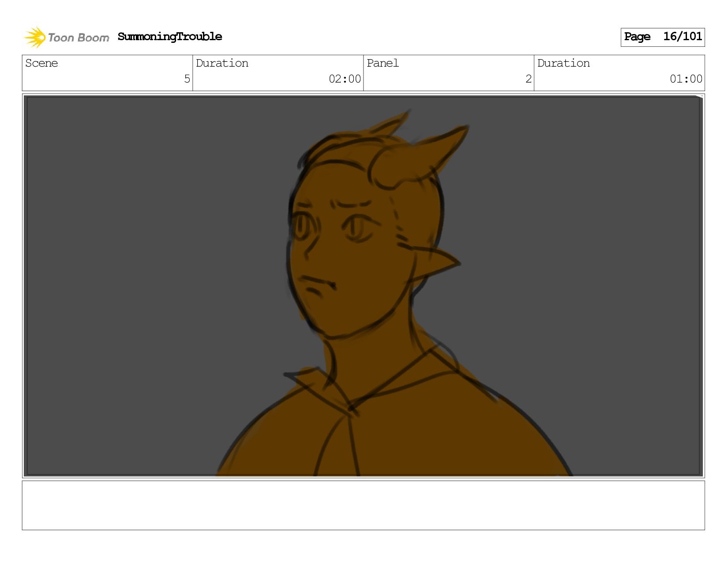Click the Page 16/101 indicator
The height and width of the screenshot is (563, 728).
coord(663,37)
